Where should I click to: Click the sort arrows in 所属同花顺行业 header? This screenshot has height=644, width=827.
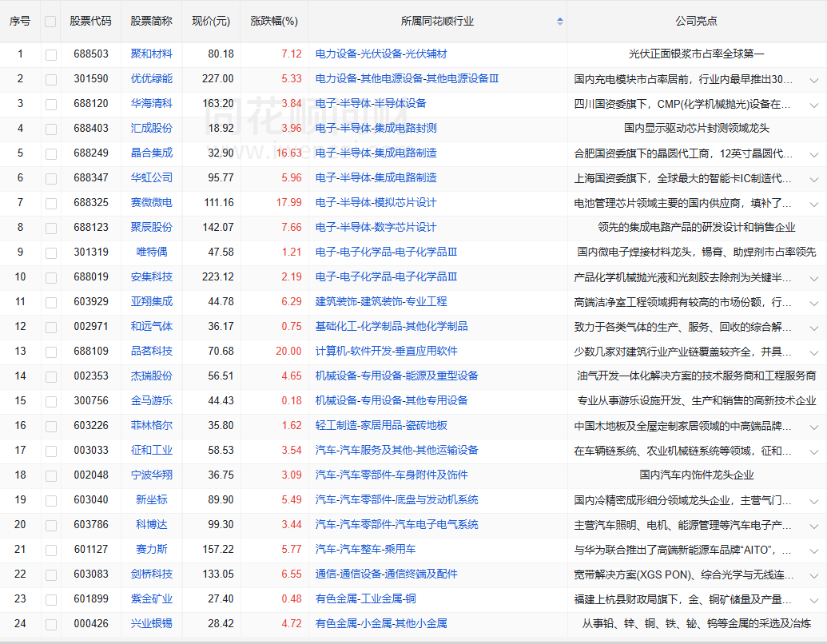(x=559, y=22)
